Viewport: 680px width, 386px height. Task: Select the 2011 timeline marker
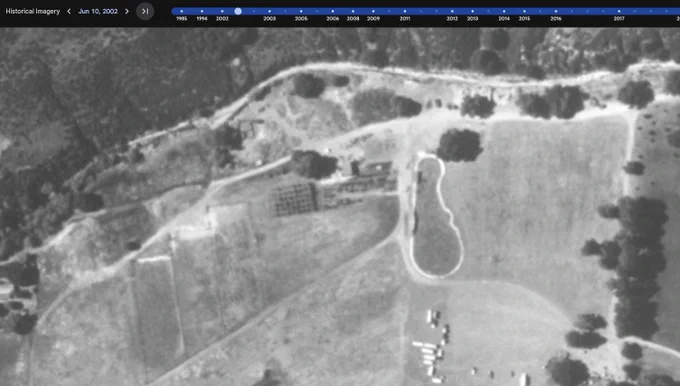[405, 11]
